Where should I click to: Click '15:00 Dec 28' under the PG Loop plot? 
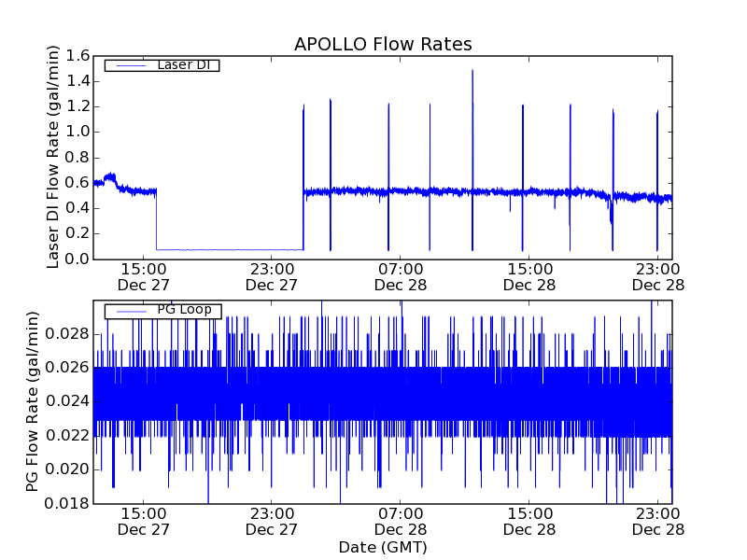(x=529, y=522)
